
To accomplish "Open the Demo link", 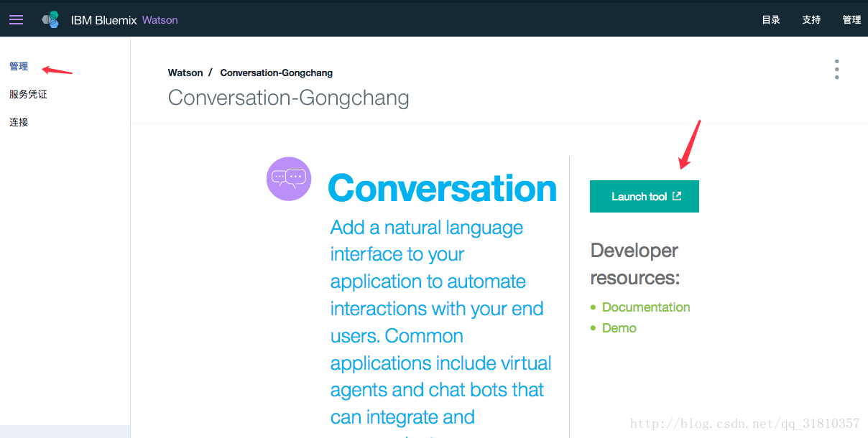I will (x=619, y=328).
